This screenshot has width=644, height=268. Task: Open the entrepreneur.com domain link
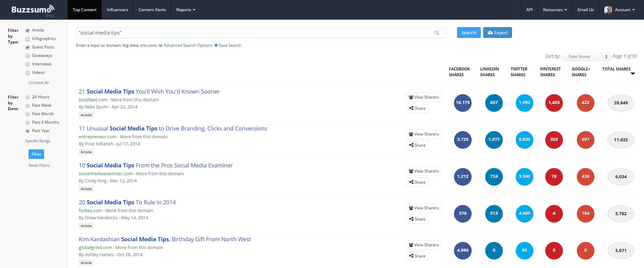pos(97,137)
